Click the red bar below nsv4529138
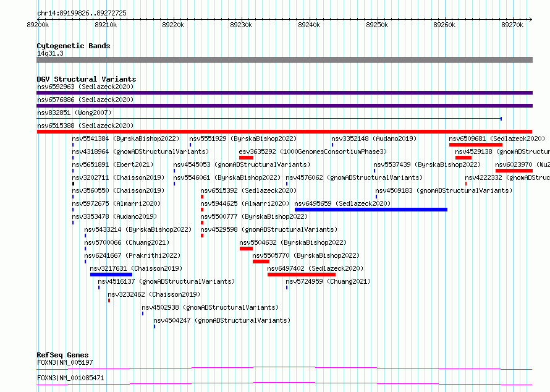This screenshot has height=392, width=550. (463, 158)
